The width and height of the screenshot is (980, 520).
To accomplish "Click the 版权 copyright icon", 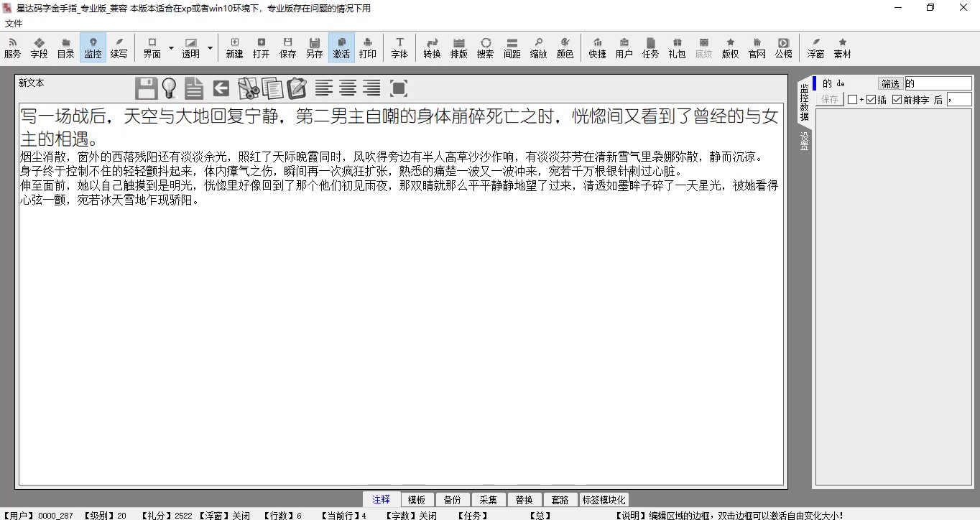I will tap(730, 47).
